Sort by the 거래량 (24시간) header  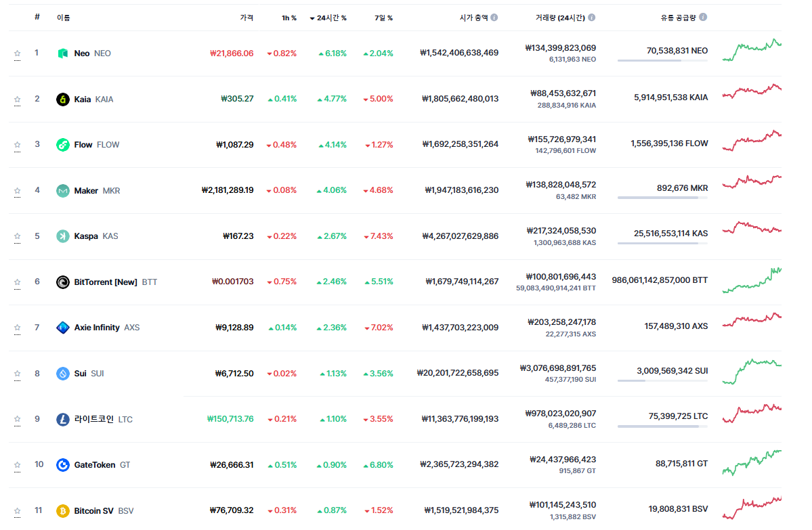coord(560,18)
